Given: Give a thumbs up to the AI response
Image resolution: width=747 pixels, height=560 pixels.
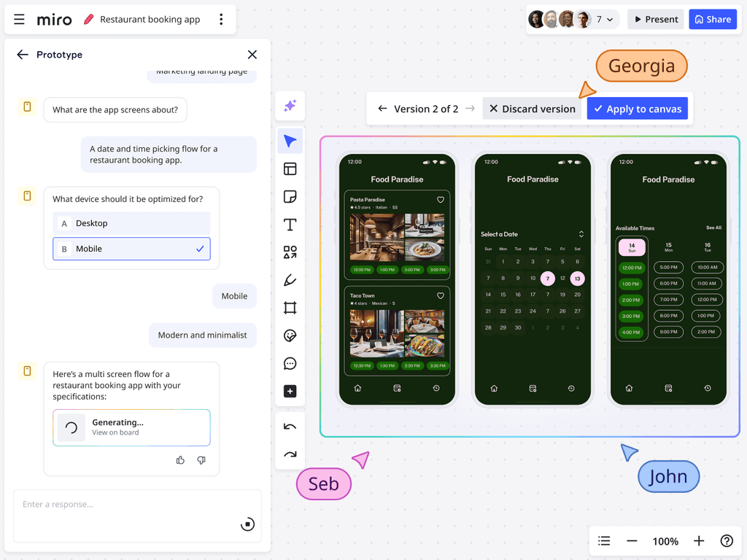Looking at the screenshot, I should point(180,460).
